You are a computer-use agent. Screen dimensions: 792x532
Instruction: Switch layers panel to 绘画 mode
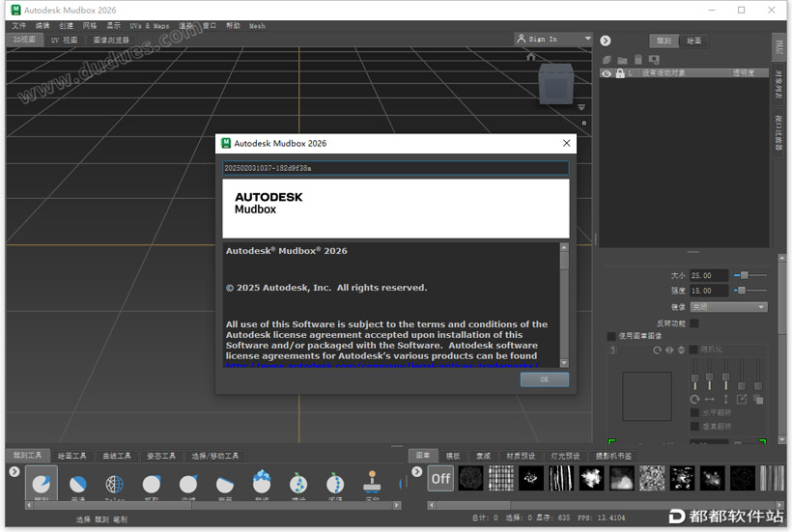point(694,41)
